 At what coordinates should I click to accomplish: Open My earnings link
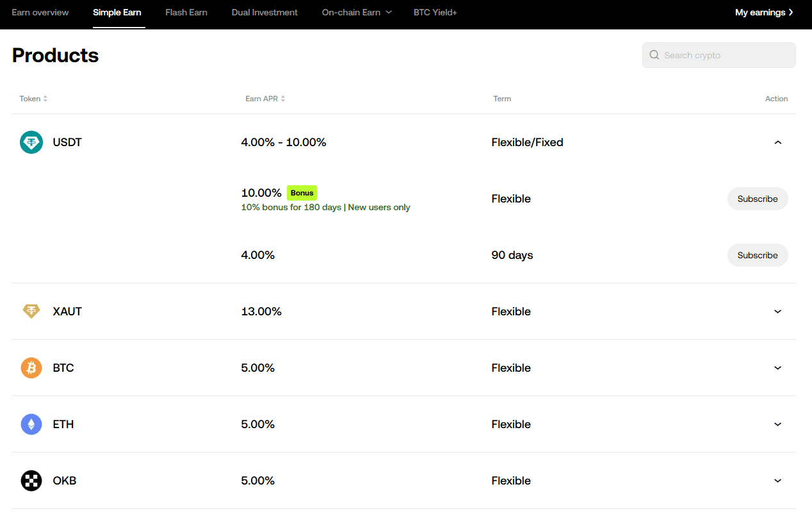pos(765,12)
